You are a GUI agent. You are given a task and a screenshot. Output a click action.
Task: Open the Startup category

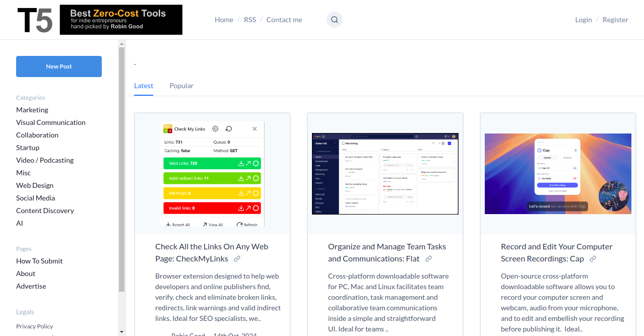(28, 148)
